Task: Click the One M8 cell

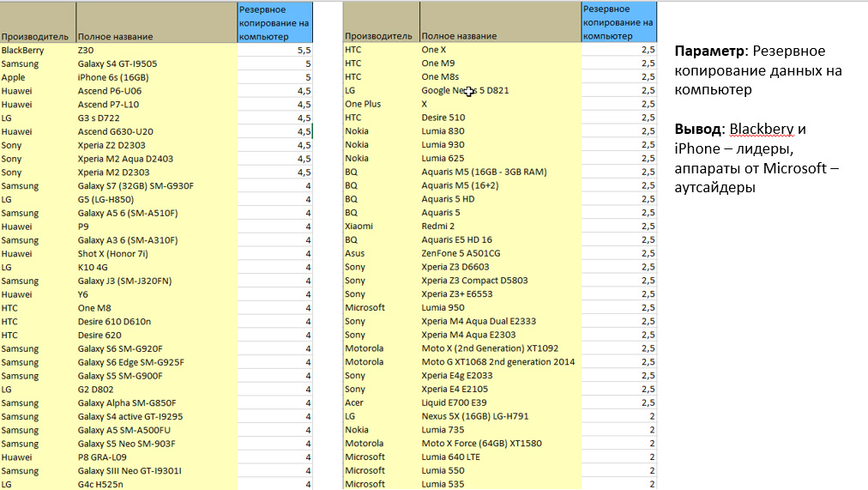Action: (157, 308)
